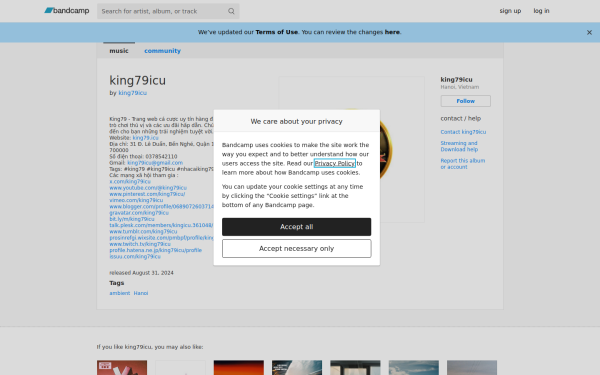Screen dimensions: 600x375
Task: Open the king79icu@gmail.com email link
Action: (x=155, y=163)
